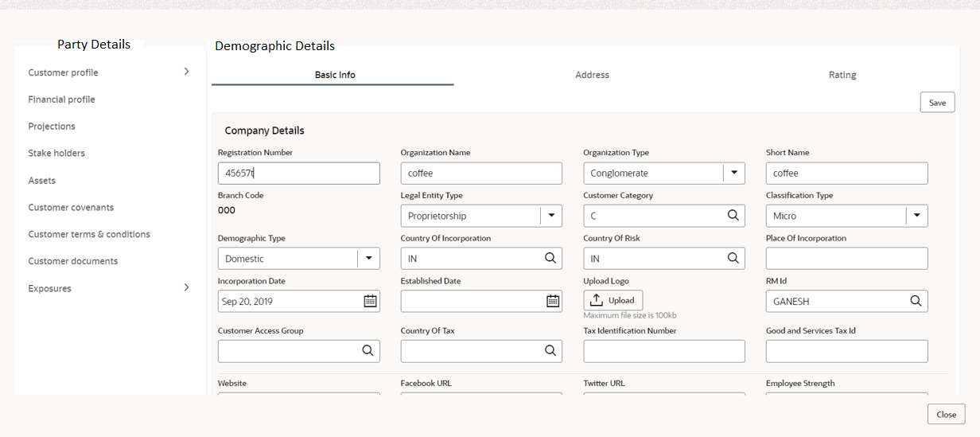The height and width of the screenshot is (437, 980).
Task: Click the Country Of Risk search icon
Action: [733, 259]
